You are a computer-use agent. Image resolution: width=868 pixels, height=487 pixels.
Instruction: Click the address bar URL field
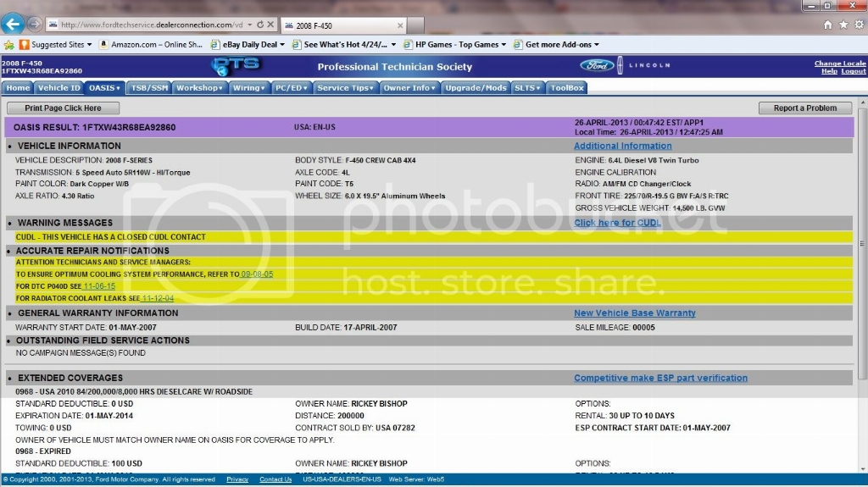(x=151, y=25)
